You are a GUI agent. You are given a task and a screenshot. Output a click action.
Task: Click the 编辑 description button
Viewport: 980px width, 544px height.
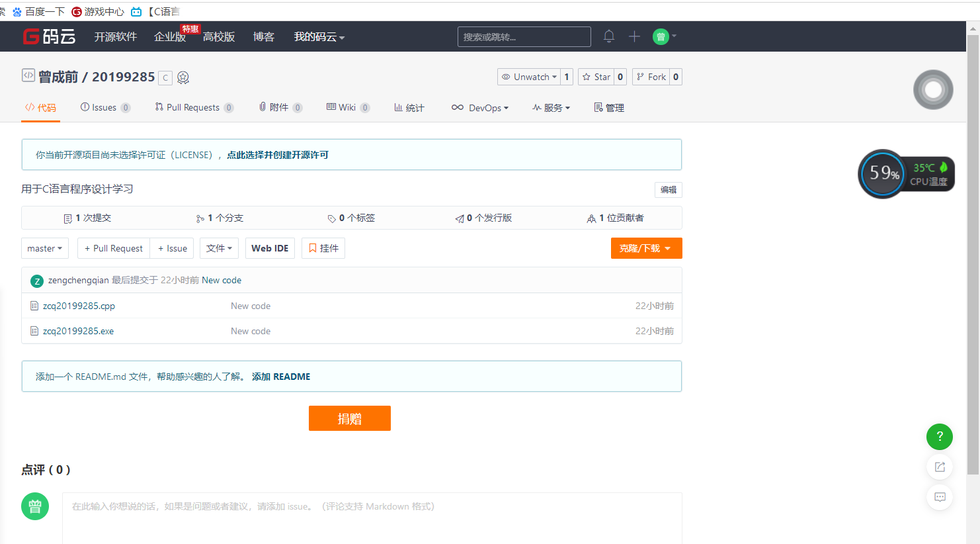669,190
